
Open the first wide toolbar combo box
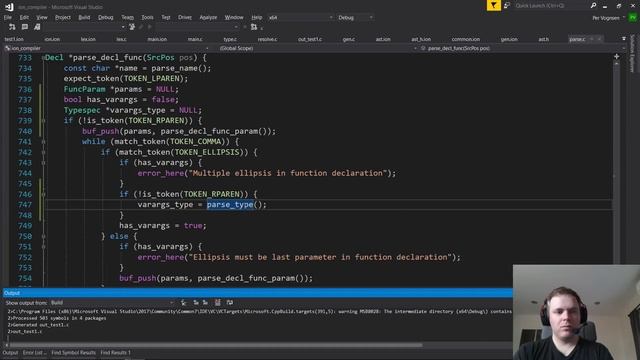[84, 27]
